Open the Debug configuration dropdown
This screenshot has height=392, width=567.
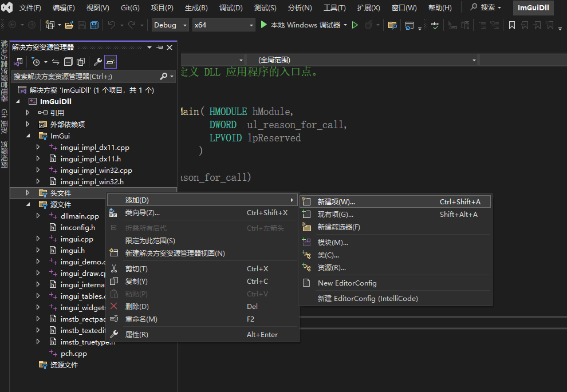click(170, 25)
